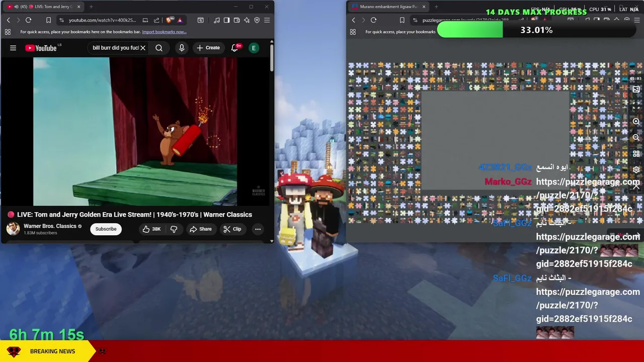This screenshot has width=644, height=362.
Task: Zoom out on the jigsaw puzzle
Action: click(636, 138)
